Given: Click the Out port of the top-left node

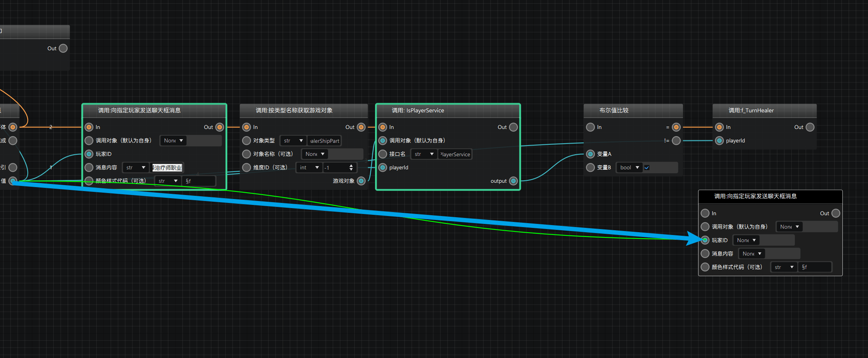Looking at the screenshot, I should 63,48.
